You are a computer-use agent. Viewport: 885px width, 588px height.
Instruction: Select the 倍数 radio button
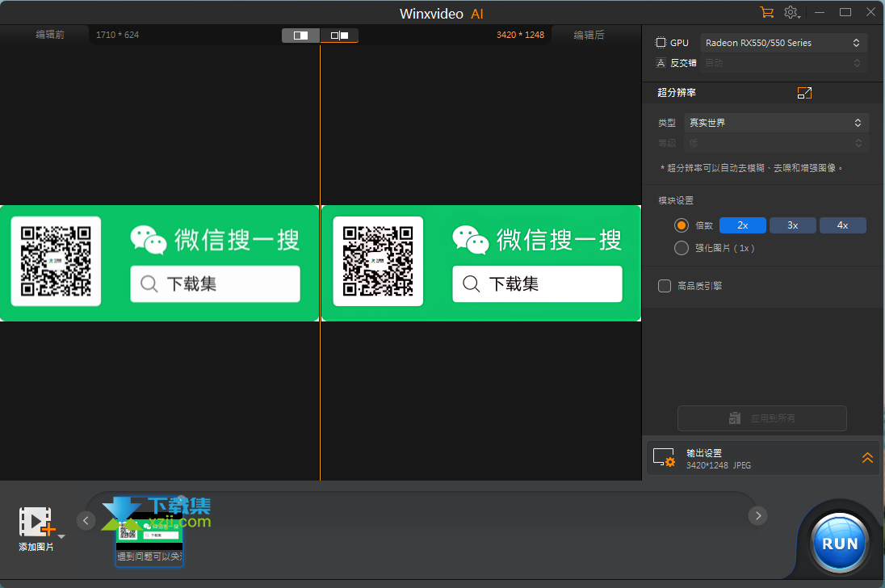[x=682, y=225]
